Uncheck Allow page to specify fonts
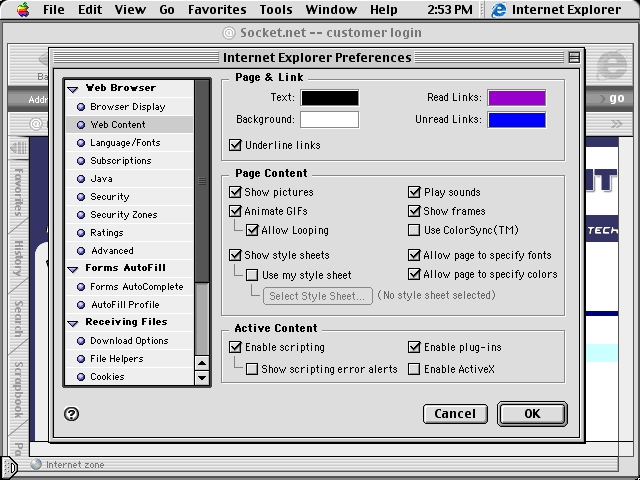Viewport: 640px width, 480px height. (414, 255)
